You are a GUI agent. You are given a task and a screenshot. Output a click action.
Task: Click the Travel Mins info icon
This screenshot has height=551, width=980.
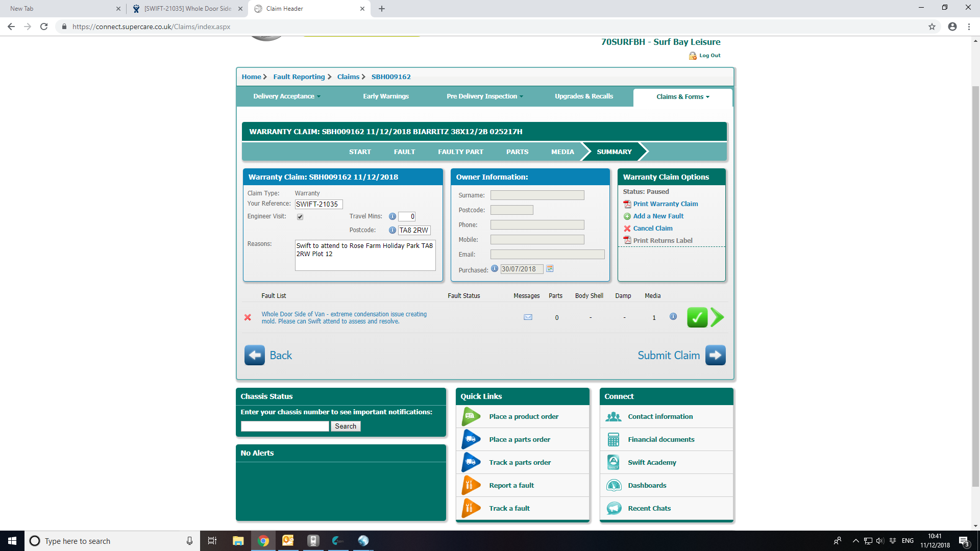click(x=392, y=216)
